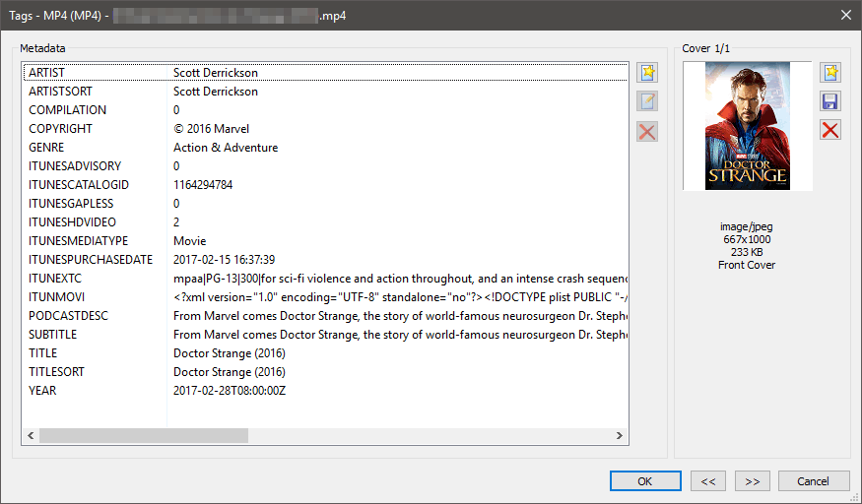The height and width of the screenshot is (504, 862).
Task: Click the '2017-02-15 16:37:39' purchase date
Action: pos(225,259)
